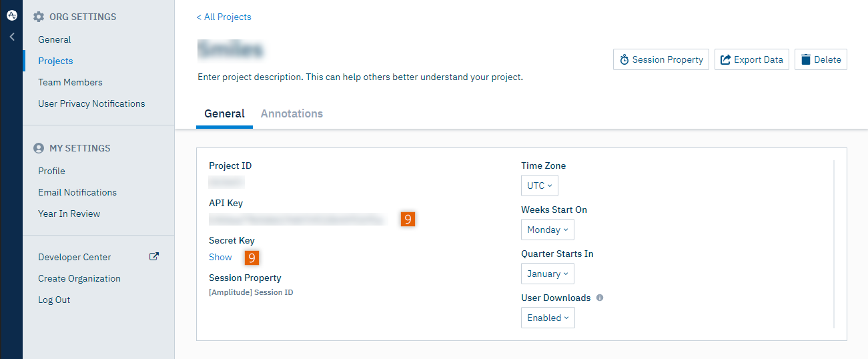868x359 pixels.
Task: Switch to the Annotations tab
Action: (292, 113)
